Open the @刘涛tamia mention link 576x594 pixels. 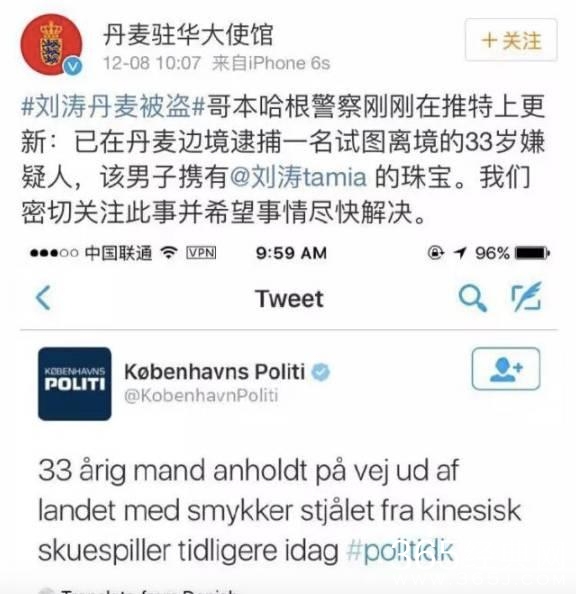298,177
